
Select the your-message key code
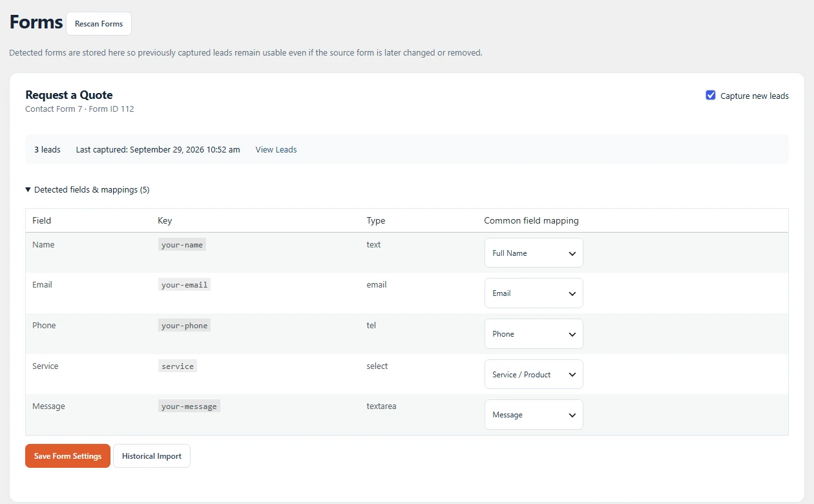pyautogui.click(x=189, y=406)
